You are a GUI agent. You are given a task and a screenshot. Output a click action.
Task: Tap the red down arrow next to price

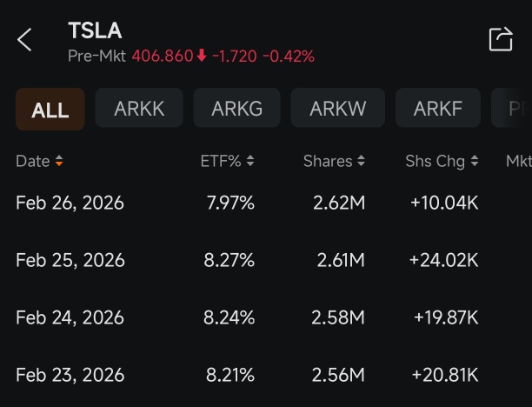(202, 56)
